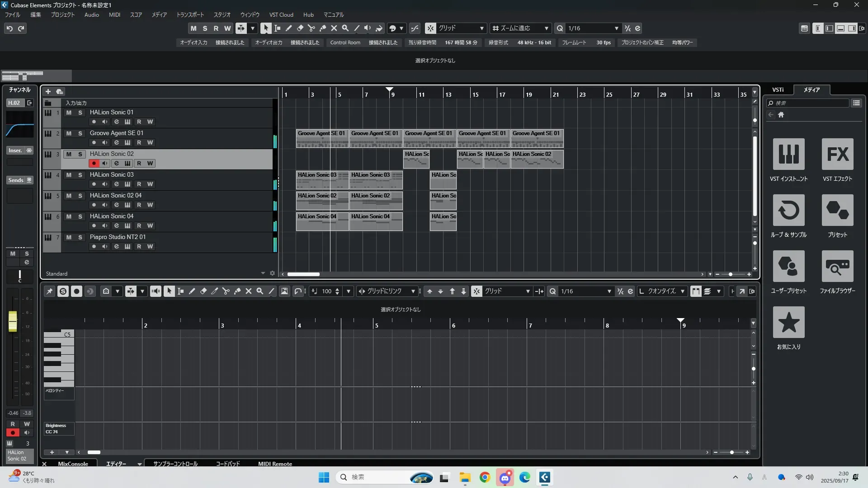Click the Undo arrow in the toolbar
Image resolution: width=868 pixels, height=488 pixels.
tap(9, 28)
